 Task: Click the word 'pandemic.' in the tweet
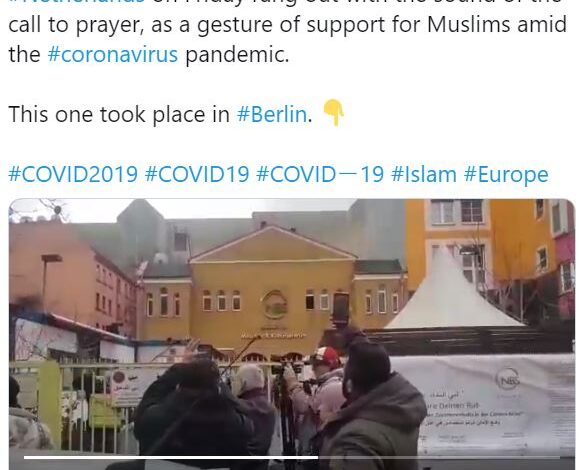coord(237,55)
